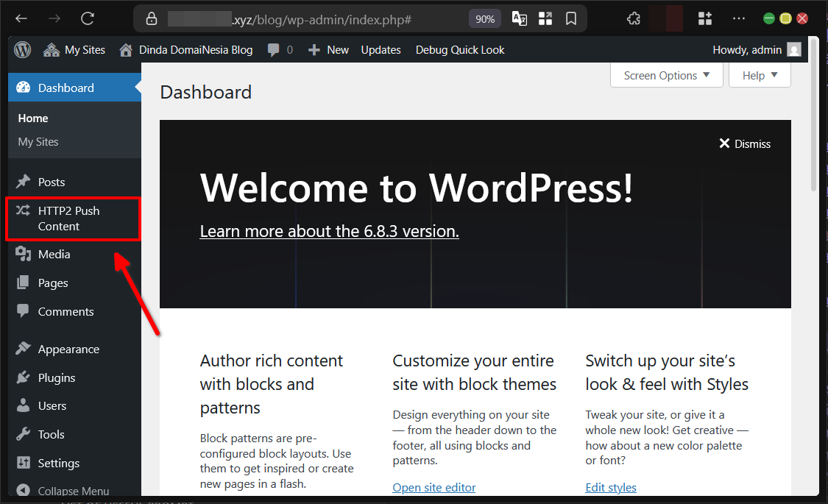Select the HTTP2 Push Content menu icon
Viewport: 828px width, 504px height.
[24, 210]
